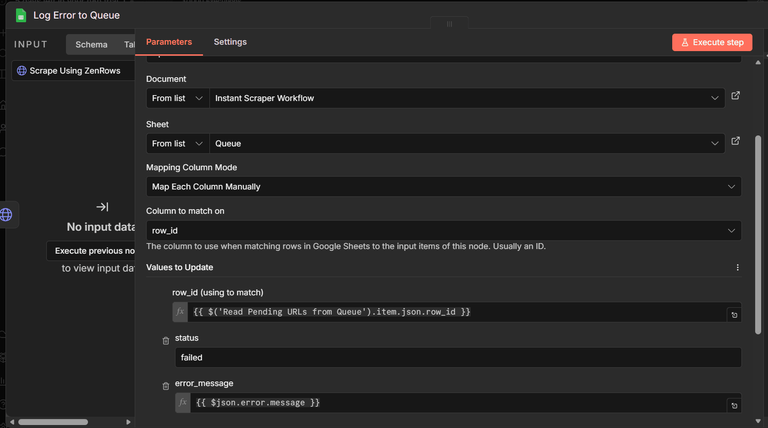Screen dimensions: 768x428
Task: Expand the Queue sheet selector
Action: point(467,143)
